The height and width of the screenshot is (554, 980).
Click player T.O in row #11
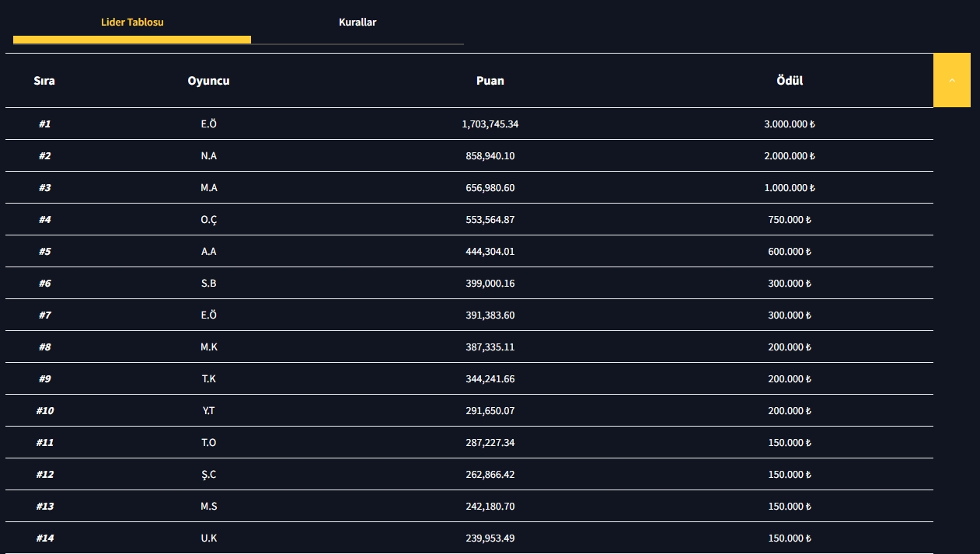208,442
